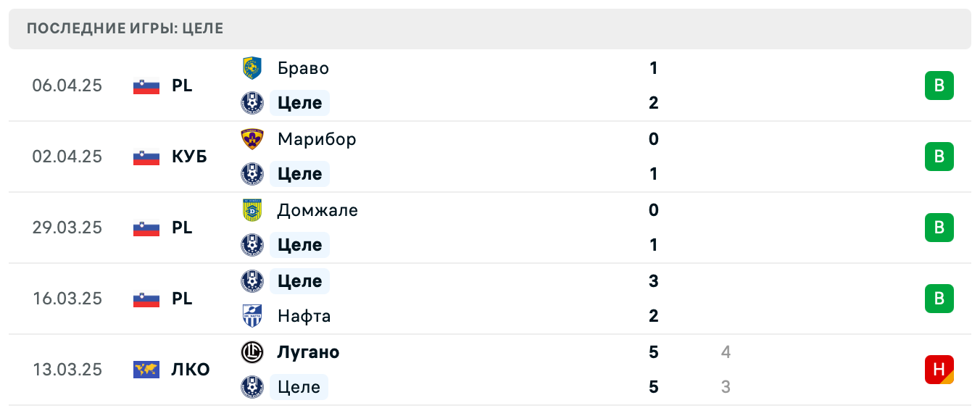
Task: Open the Домжале team link
Action: [317, 210]
